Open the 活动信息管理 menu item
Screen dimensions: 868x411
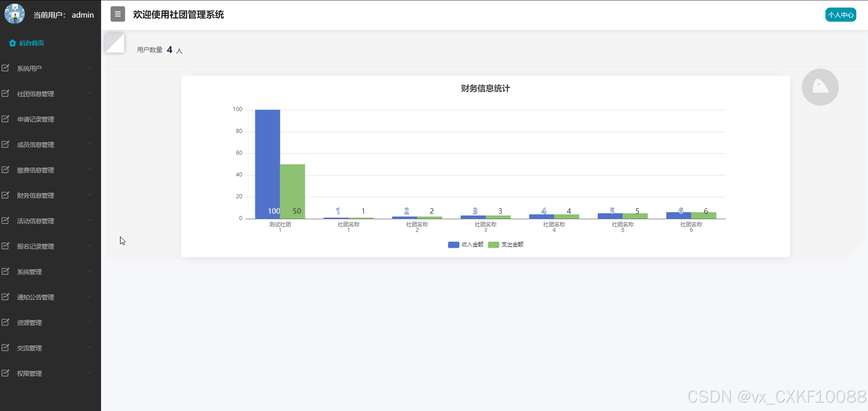[x=36, y=221]
